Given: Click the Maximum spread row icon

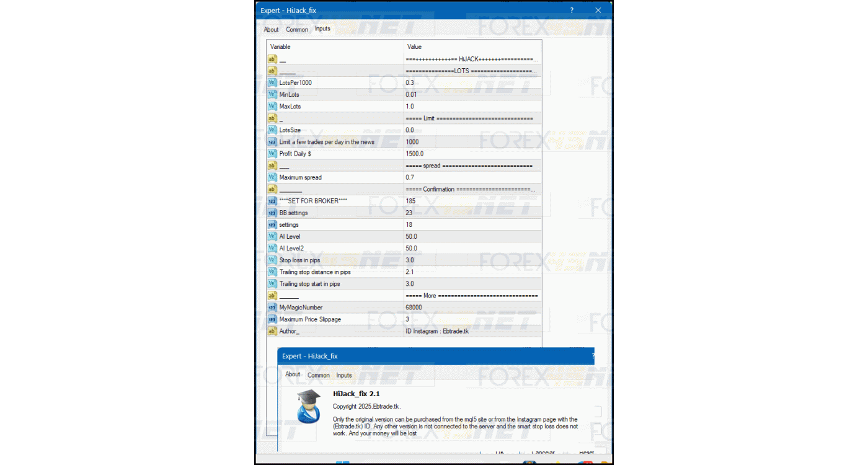Looking at the screenshot, I should [272, 177].
